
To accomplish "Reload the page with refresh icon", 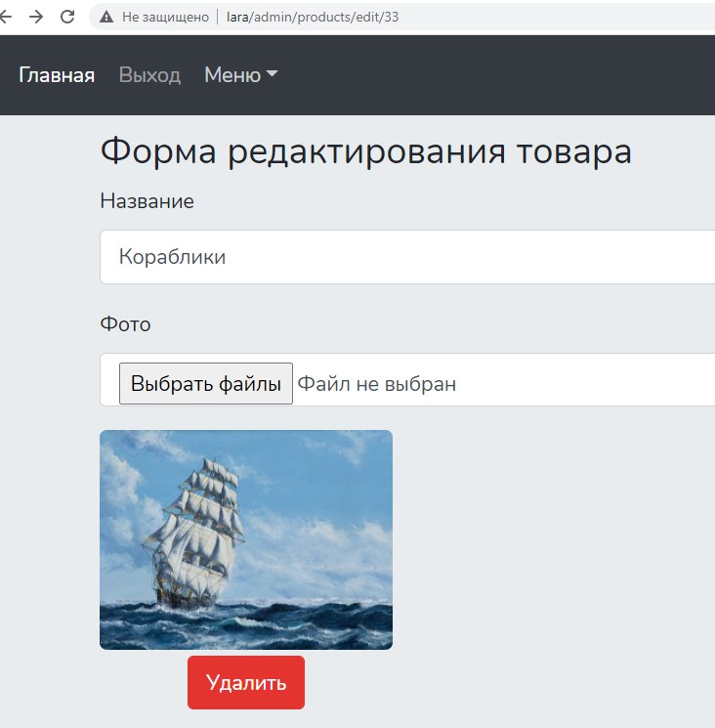I will (67, 17).
